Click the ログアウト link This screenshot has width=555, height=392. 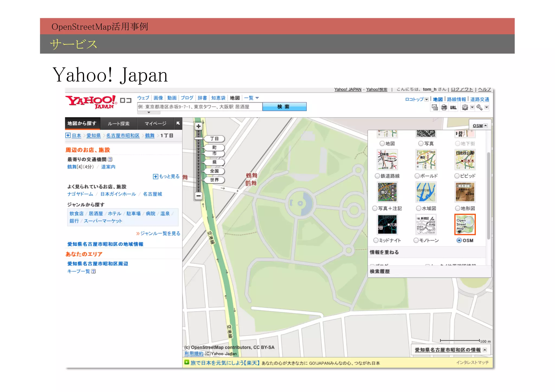tap(462, 89)
